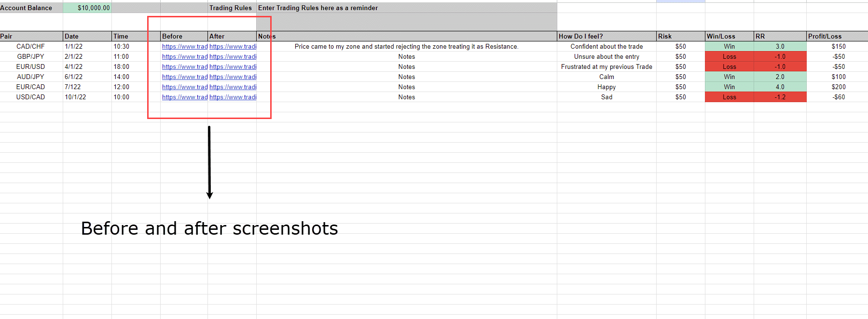
Task: Open the After link in the EUR/CAD row
Action: pos(233,87)
